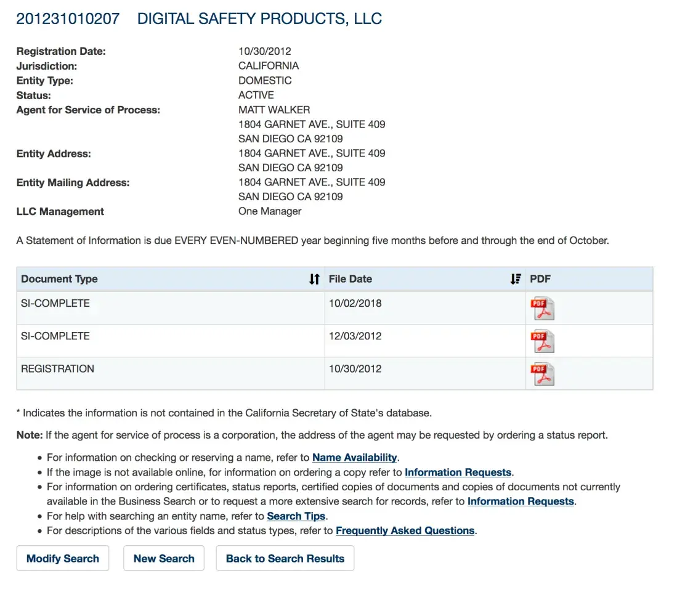Open PDF for 12/03/2012 SI-COMPLETE filing
Viewport: 677px width, 616px height.
pyautogui.click(x=543, y=341)
